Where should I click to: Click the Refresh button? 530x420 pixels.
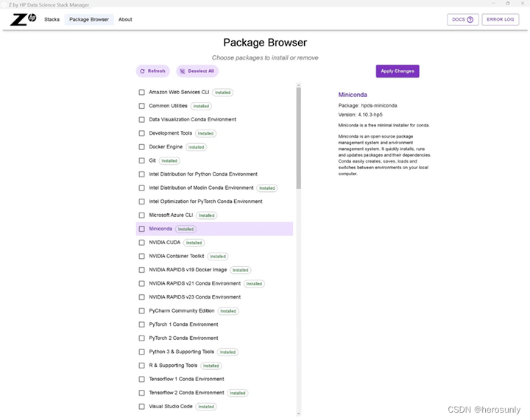click(x=153, y=71)
